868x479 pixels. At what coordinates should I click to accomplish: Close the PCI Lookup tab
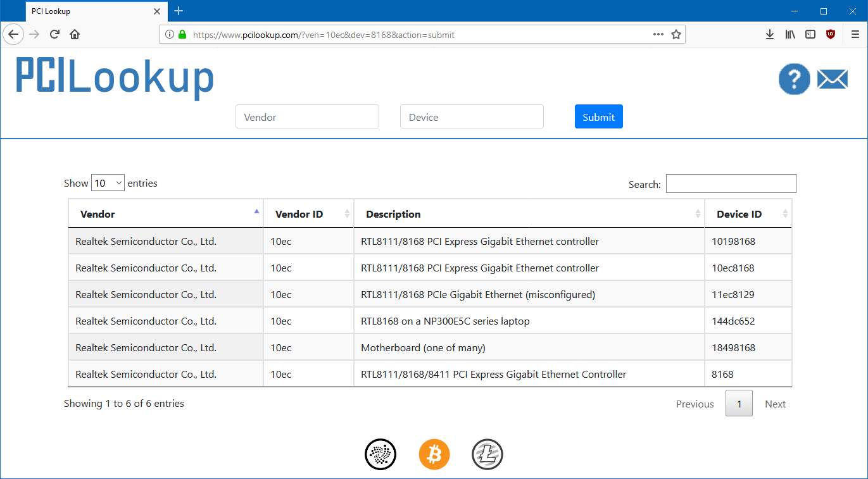point(158,11)
